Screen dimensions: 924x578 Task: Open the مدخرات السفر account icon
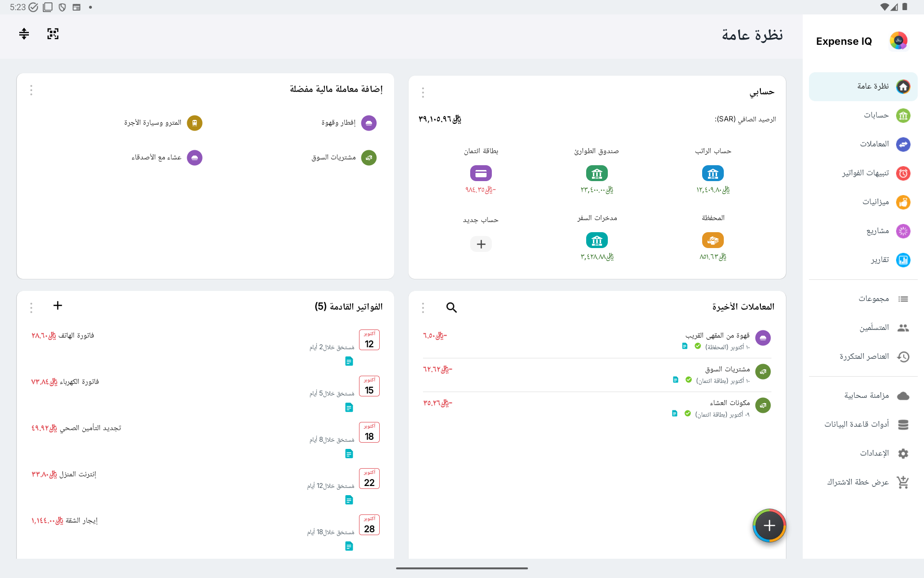pos(597,240)
